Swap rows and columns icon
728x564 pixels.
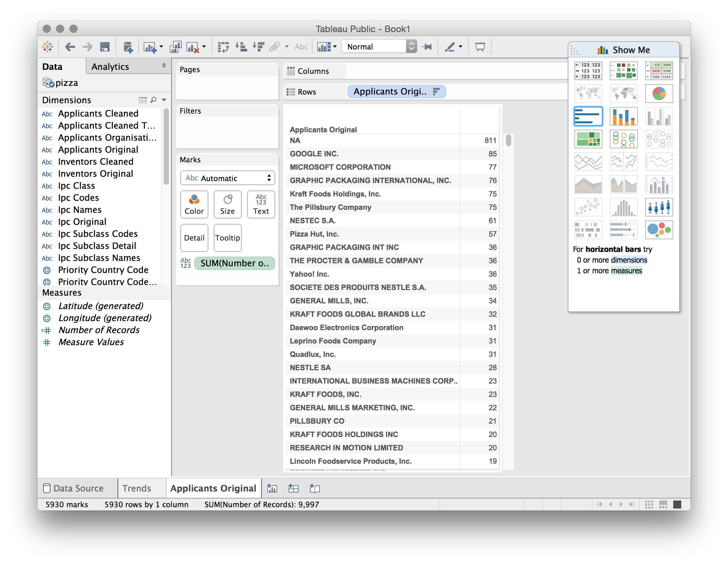coord(223,47)
